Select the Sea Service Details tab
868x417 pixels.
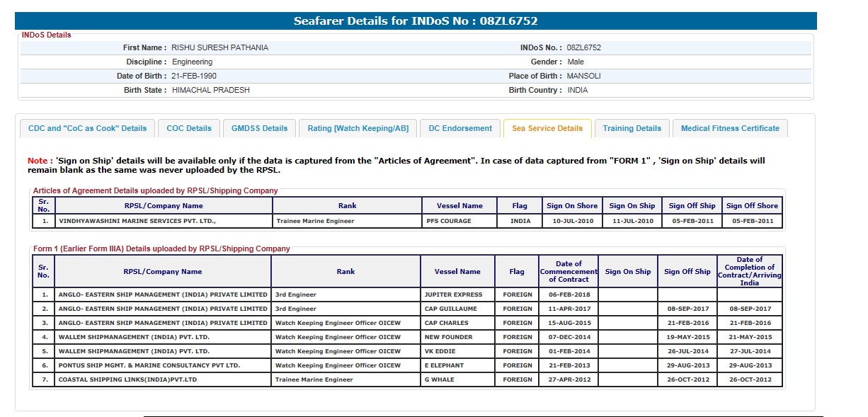pos(547,128)
